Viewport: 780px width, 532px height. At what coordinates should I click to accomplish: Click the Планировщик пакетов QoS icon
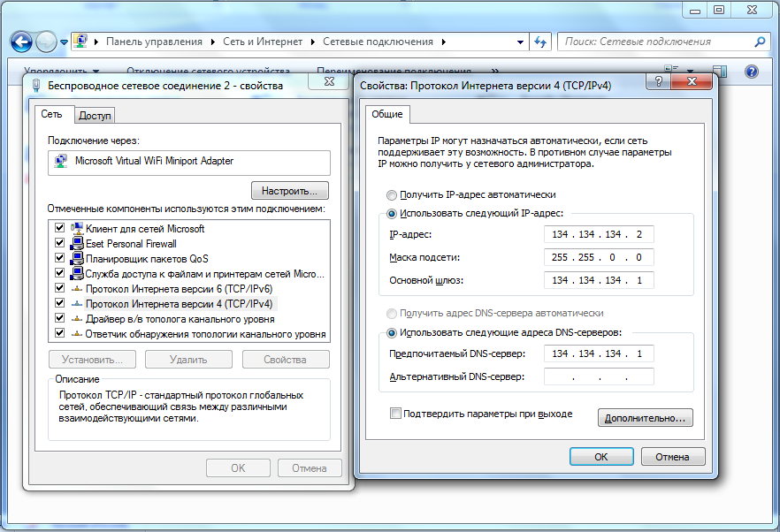tap(77, 259)
